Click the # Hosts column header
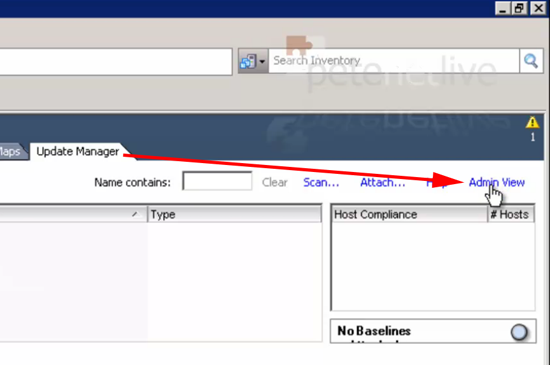Viewport: 550px width, 365px height. point(511,214)
